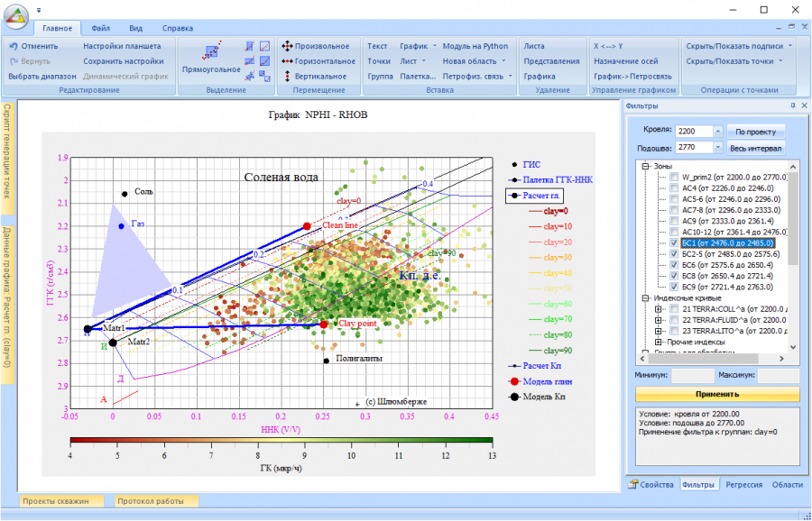Uncheck the БС1 zone checkbox

pyautogui.click(x=674, y=242)
